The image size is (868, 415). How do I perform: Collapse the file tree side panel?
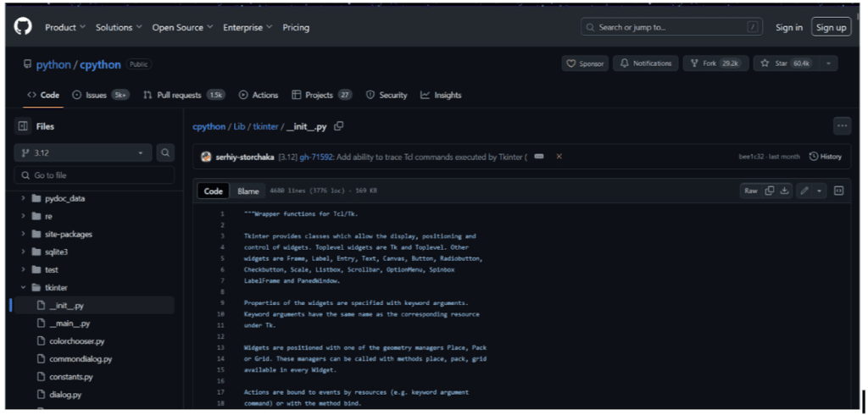(23, 126)
